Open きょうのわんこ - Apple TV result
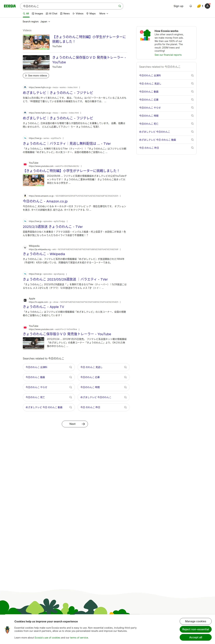Viewport: 215px width, 644px height. (x=43, y=307)
